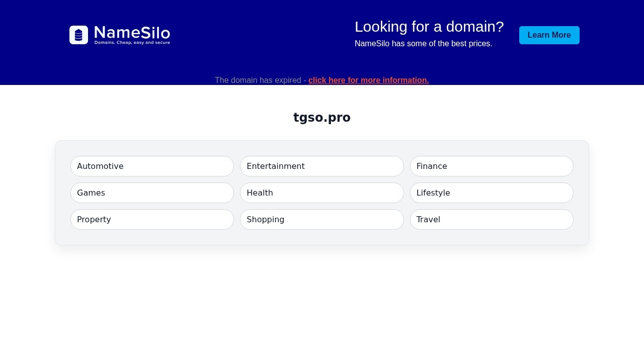Click the NameSilo wordmark text
The height and width of the screenshot is (362, 644).
pyautogui.click(x=132, y=32)
